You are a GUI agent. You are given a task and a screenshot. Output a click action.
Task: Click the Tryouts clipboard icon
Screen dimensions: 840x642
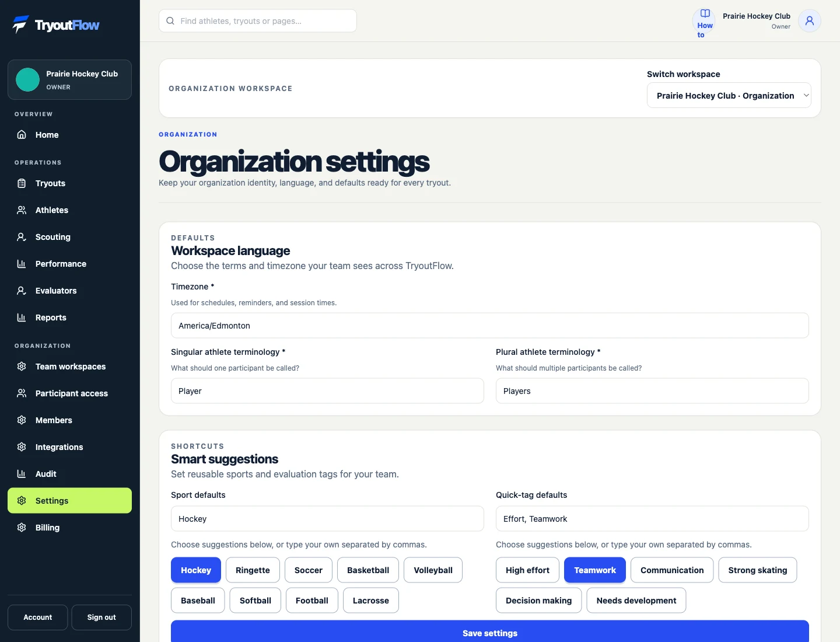[x=22, y=183]
